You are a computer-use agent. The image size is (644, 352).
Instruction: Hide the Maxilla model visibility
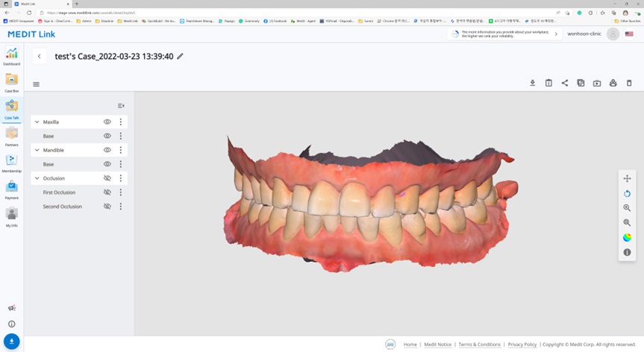[107, 122]
